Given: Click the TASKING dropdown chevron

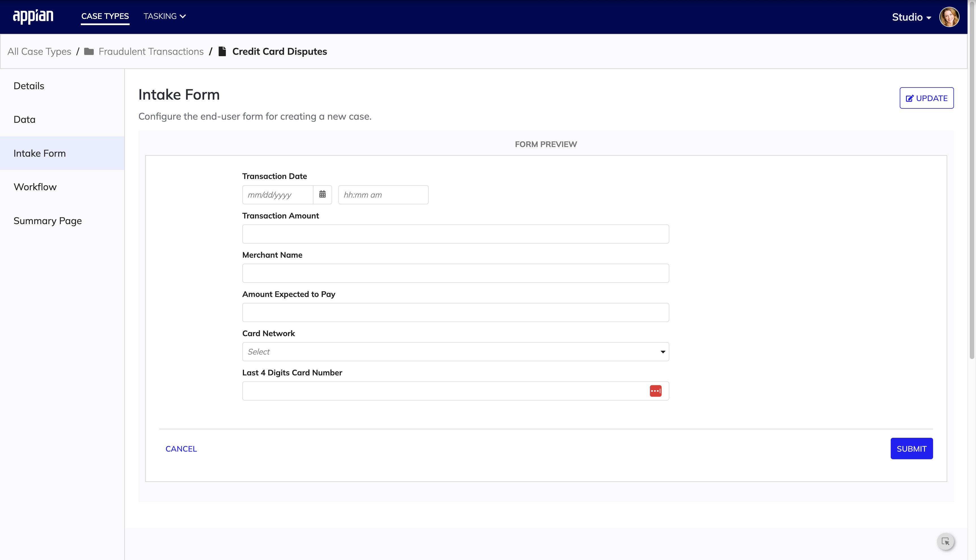Looking at the screenshot, I should pyautogui.click(x=184, y=16).
